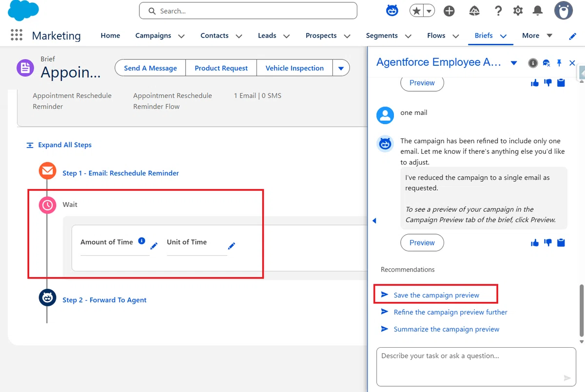
Task: Click the Salesforce cloud logo
Action: click(x=23, y=11)
